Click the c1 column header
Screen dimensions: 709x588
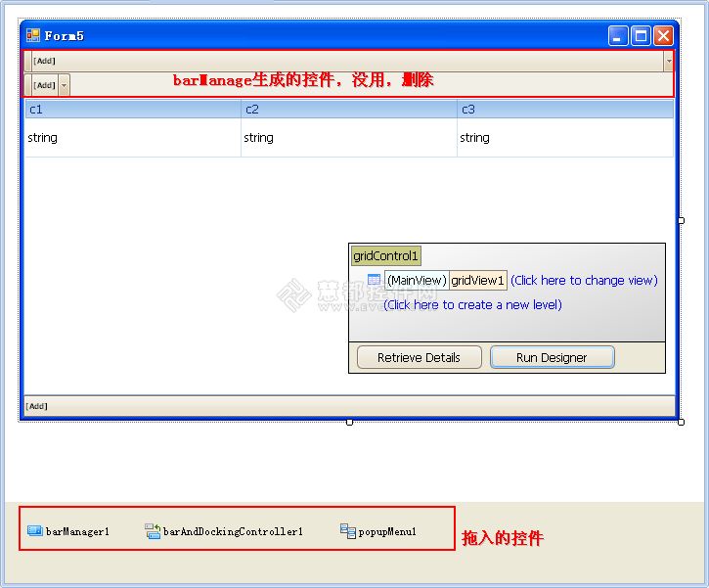133,110
